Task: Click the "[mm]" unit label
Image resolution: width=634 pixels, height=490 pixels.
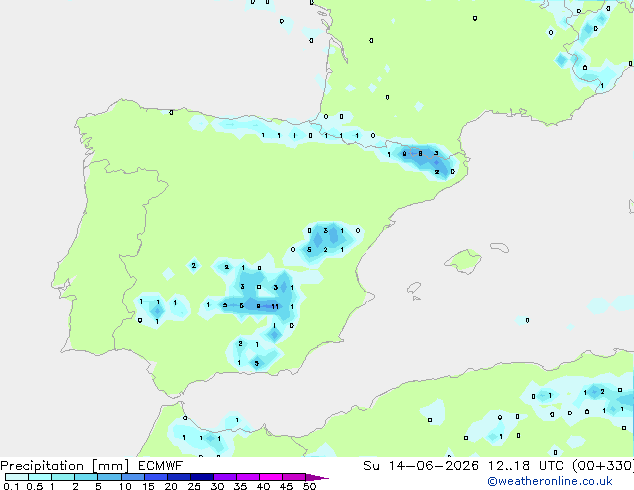Action: tap(110, 466)
